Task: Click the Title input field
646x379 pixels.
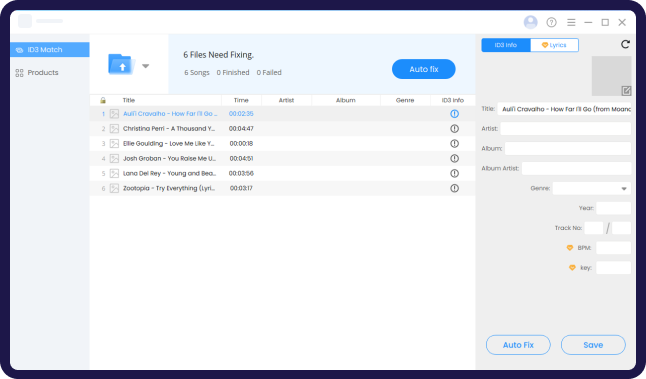Action: pos(564,109)
